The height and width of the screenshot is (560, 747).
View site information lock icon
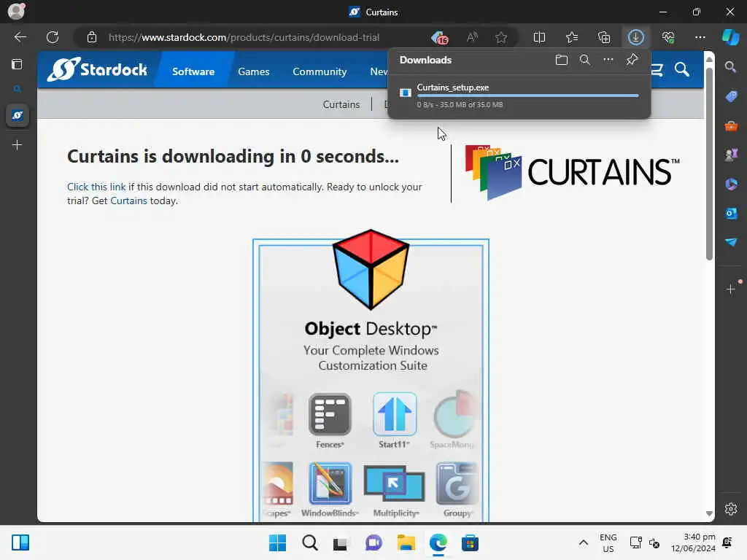tap(91, 37)
